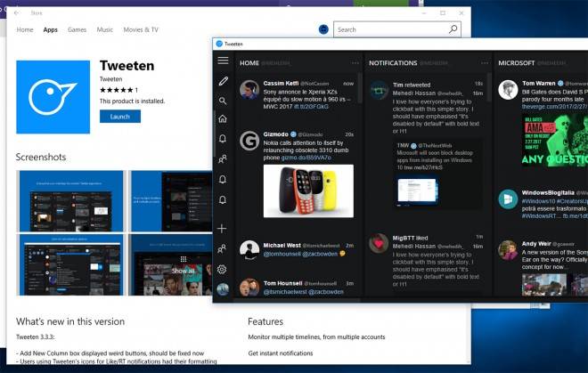Viewport: 588px width, 373px height.
Task: Click the Tim retweeted avatar
Action: point(379,90)
